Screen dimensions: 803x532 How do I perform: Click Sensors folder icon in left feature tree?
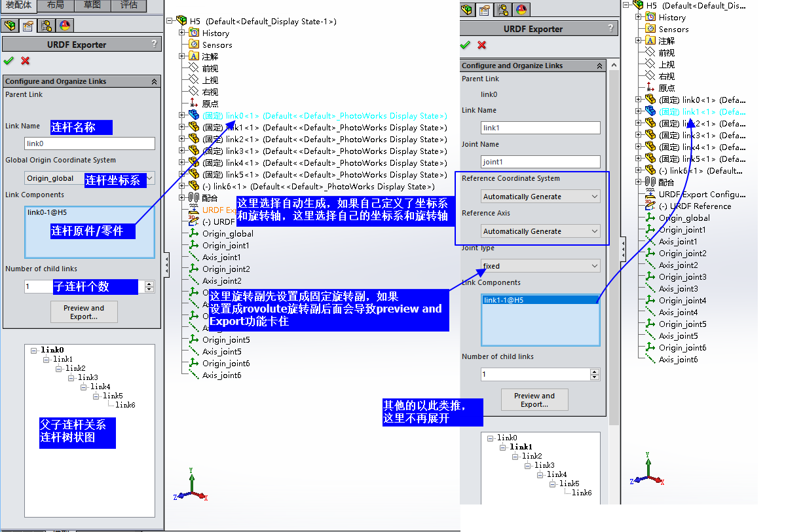(x=194, y=45)
